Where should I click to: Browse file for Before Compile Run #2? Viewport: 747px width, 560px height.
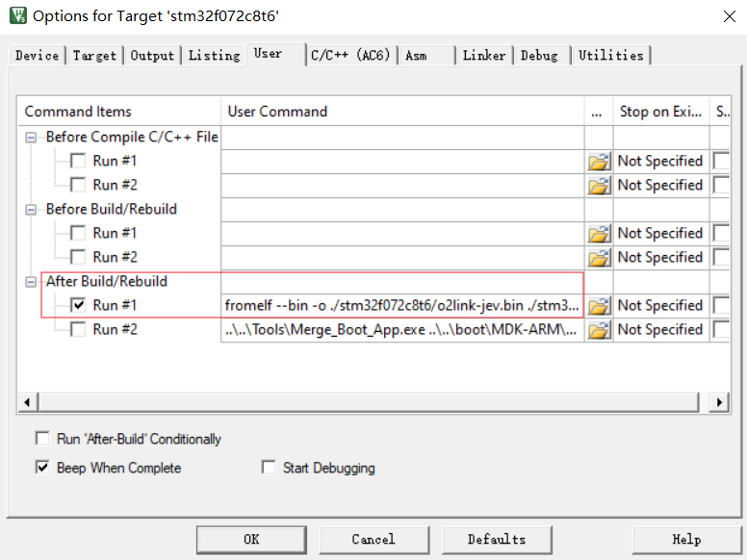point(599,186)
